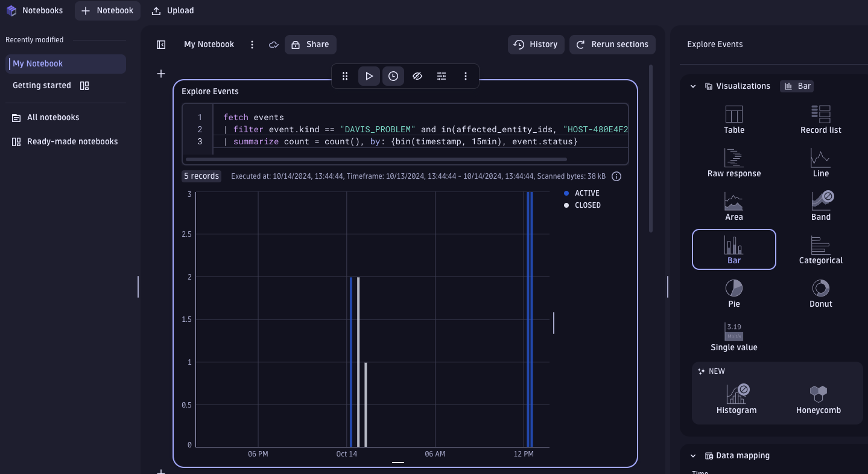The image size is (868, 474).
Task: Switch to the Table visualization
Action: point(733,120)
